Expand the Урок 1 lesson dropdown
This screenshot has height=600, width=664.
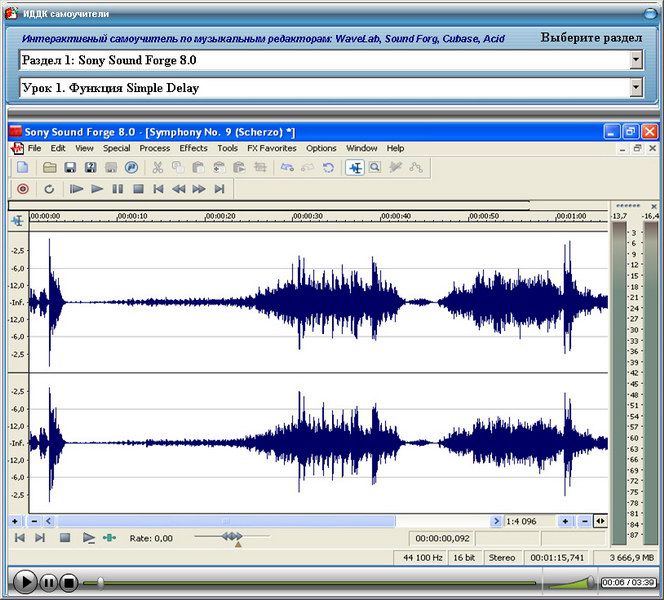pyautogui.click(x=635, y=88)
